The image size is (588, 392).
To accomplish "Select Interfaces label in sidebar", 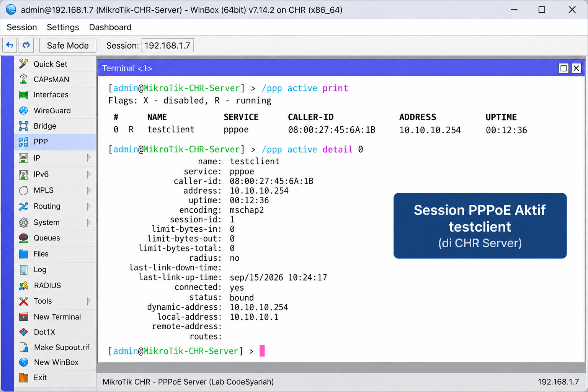I will [x=51, y=95].
